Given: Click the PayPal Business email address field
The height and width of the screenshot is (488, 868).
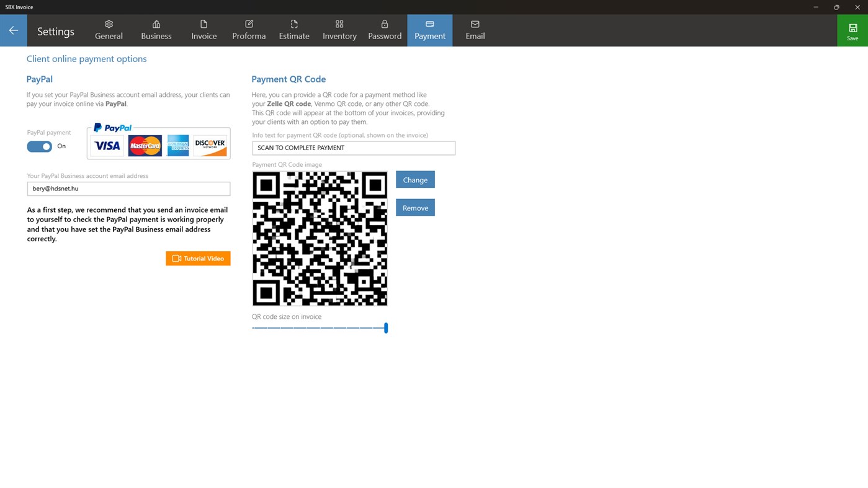Looking at the screenshot, I should [x=128, y=188].
